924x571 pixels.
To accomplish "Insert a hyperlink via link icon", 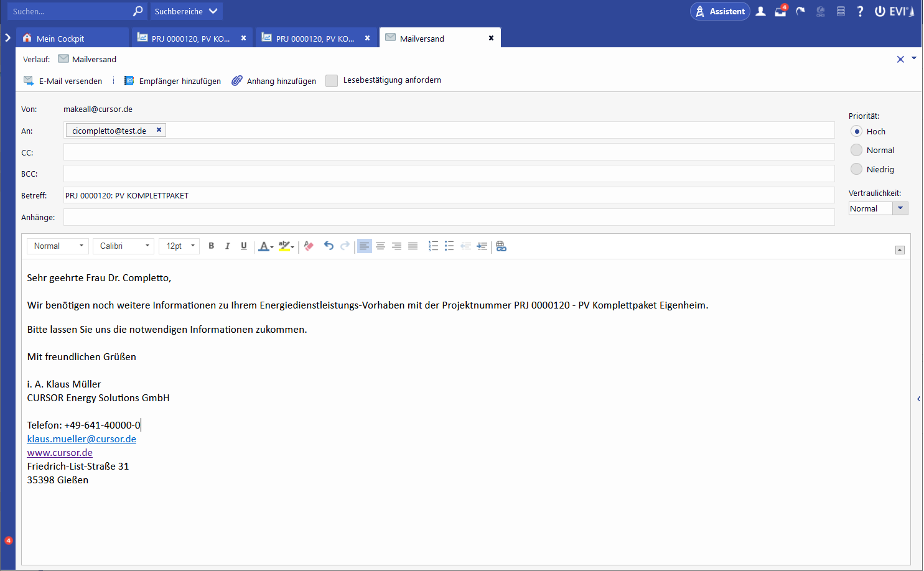I will tap(502, 246).
